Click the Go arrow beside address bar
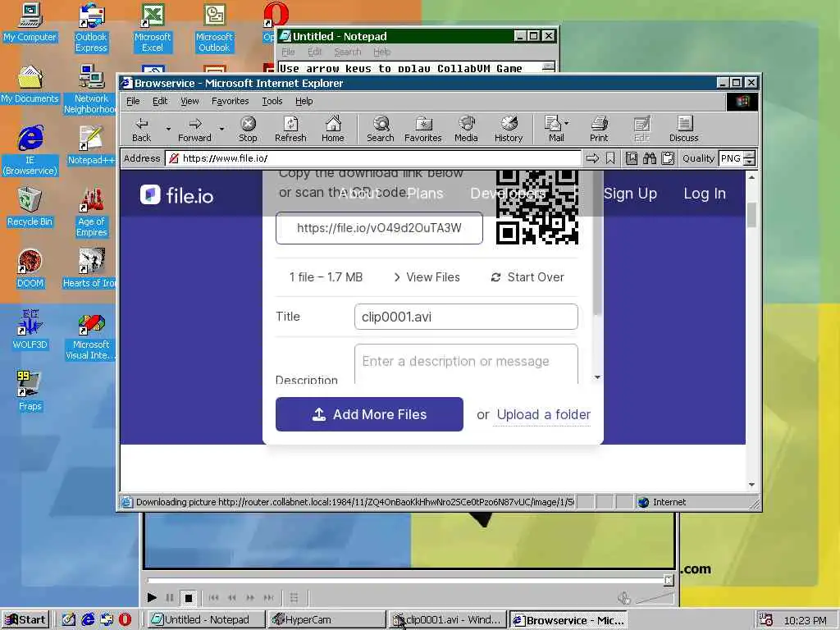840x630 pixels. (592, 158)
